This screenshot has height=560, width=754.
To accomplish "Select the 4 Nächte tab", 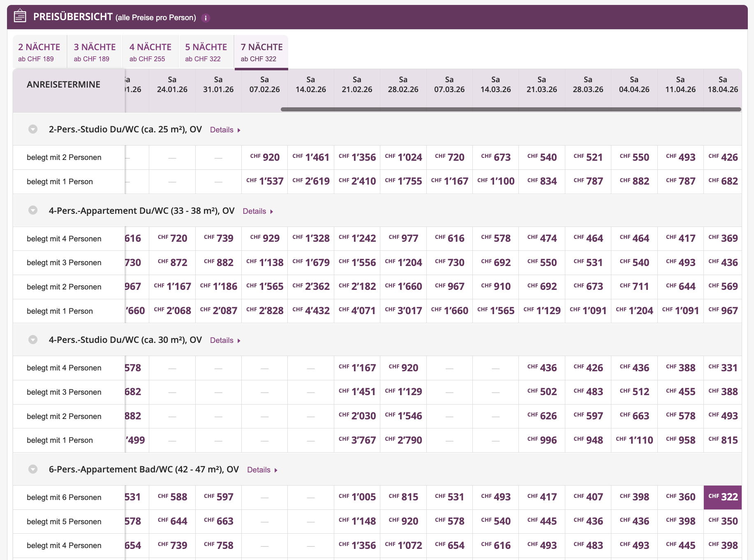I will (x=150, y=52).
